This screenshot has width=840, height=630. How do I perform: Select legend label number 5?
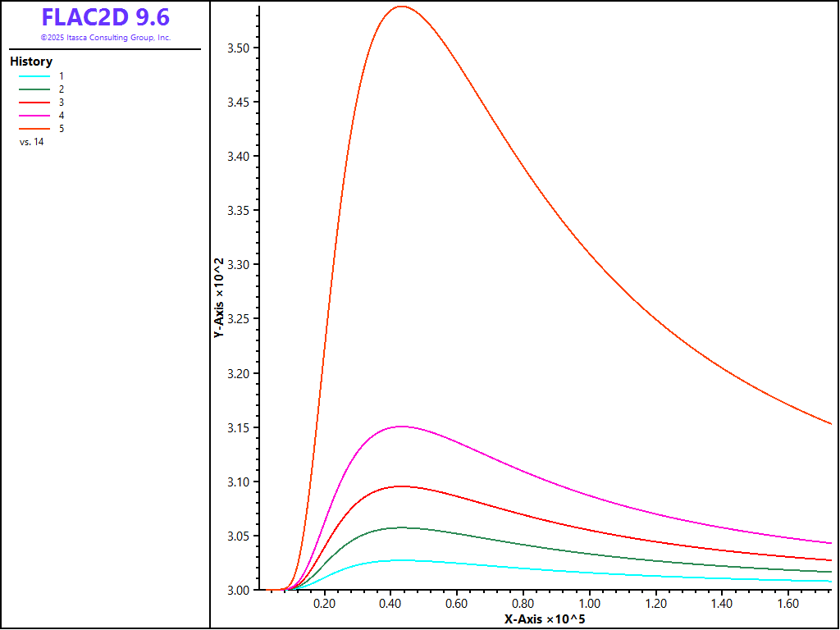coord(62,129)
